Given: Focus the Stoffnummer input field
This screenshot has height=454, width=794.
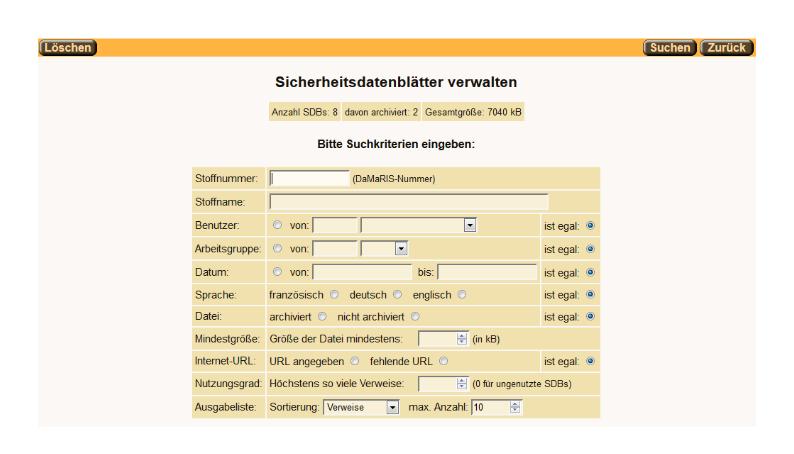Looking at the screenshot, I should [x=309, y=178].
